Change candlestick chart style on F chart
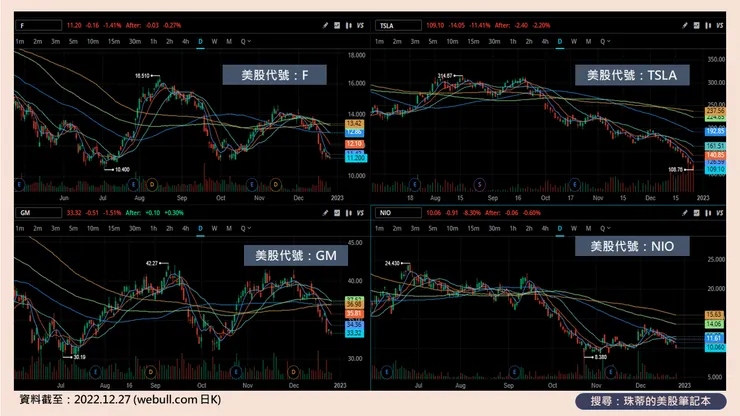 [349, 25]
